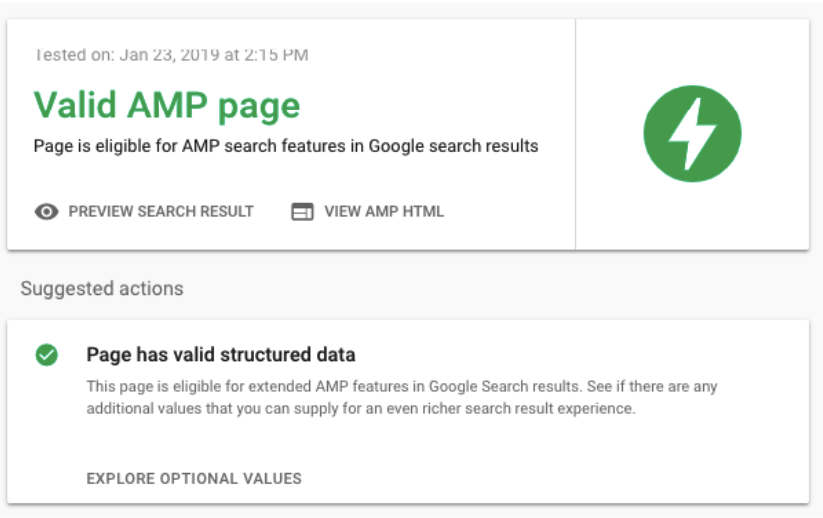Open VIEW AMP HTML
Viewport: 823px width, 518px height.
click(x=384, y=212)
